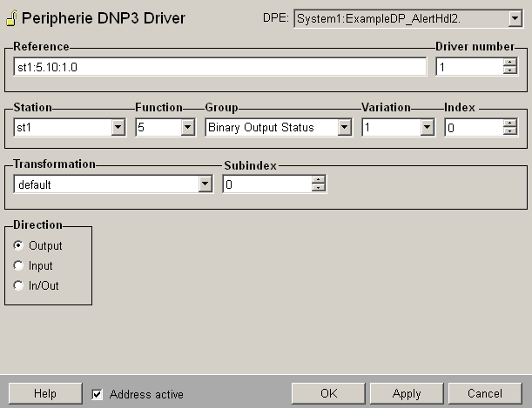Decrease the Index value with down arrow
This screenshot has height=408, width=532.
(x=510, y=132)
